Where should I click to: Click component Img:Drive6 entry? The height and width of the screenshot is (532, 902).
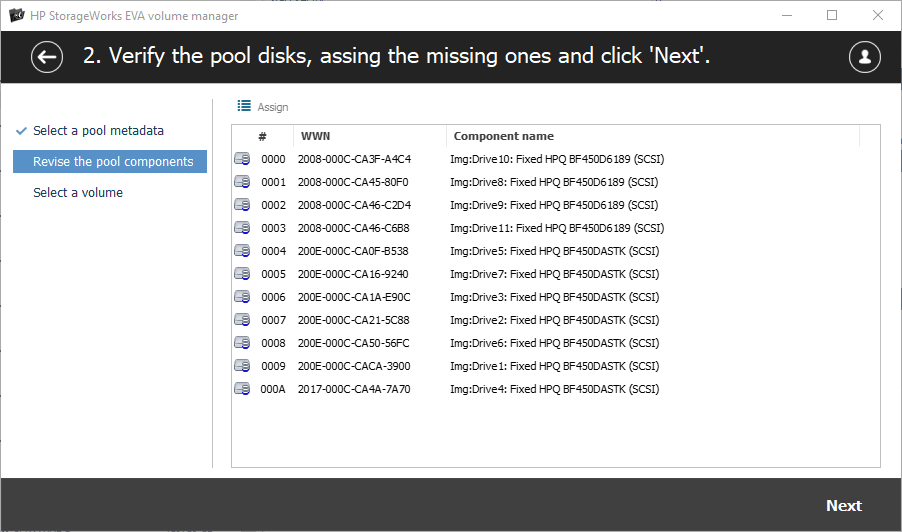pyautogui.click(x=555, y=343)
